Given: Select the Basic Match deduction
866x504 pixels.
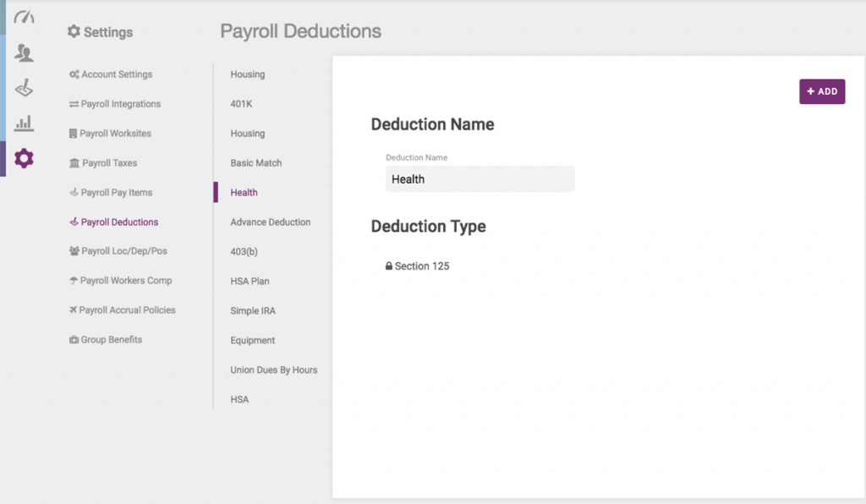Looking at the screenshot, I should tap(256, 163).
